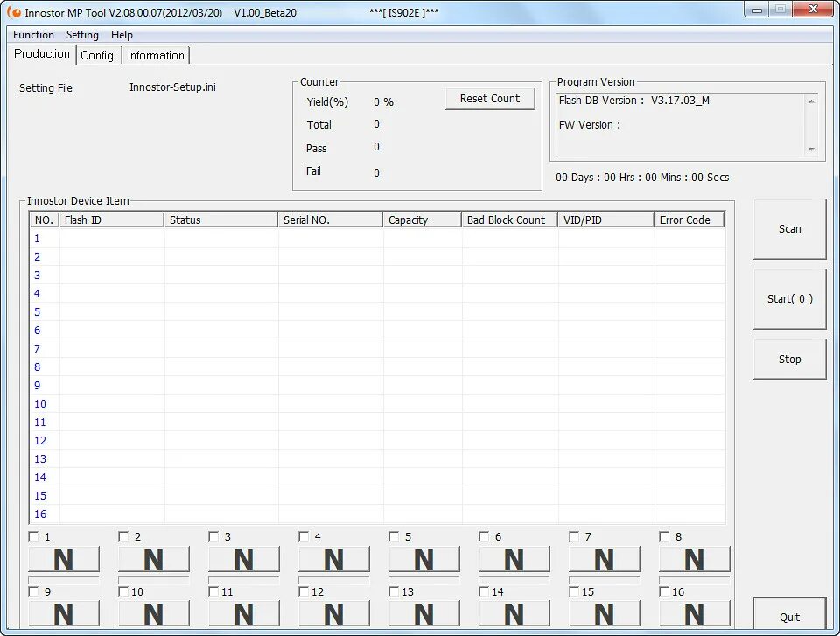Click the N status button for port 8

tap(694, 560)
